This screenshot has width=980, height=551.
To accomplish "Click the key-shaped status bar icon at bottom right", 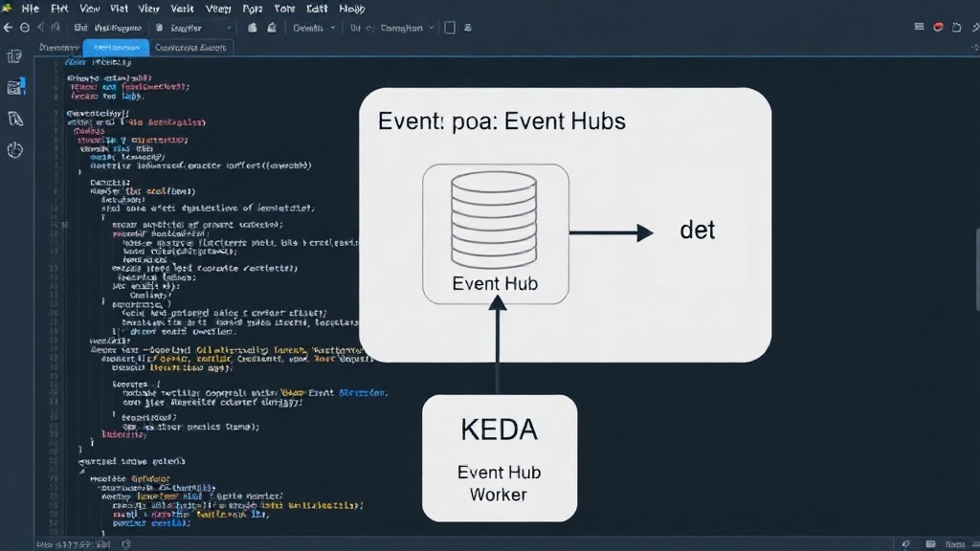I will point(905,544).
